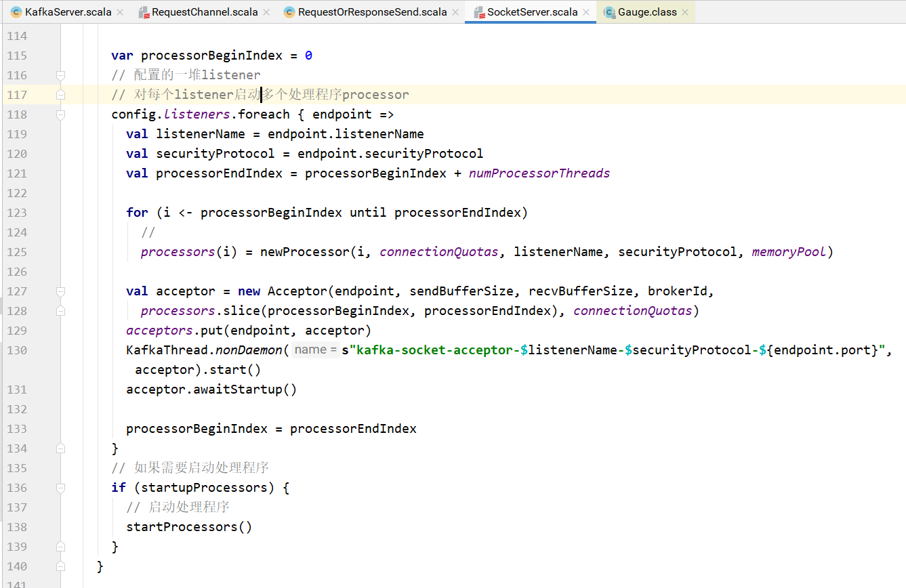Click the Gauge.class file icon

609,12
